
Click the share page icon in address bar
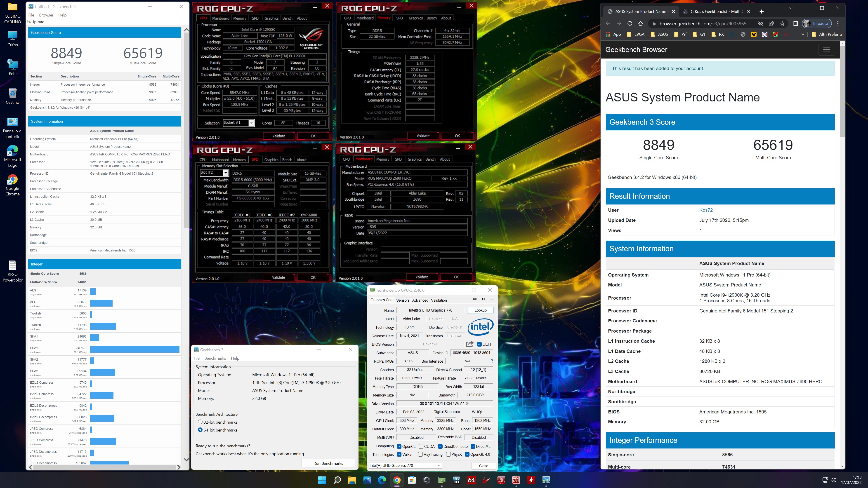pos(771,23)
